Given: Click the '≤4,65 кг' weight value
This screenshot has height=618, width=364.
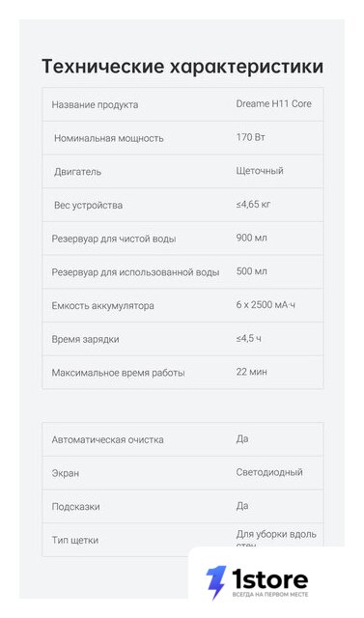Looking at the screenshot, I should pos(253,204).
